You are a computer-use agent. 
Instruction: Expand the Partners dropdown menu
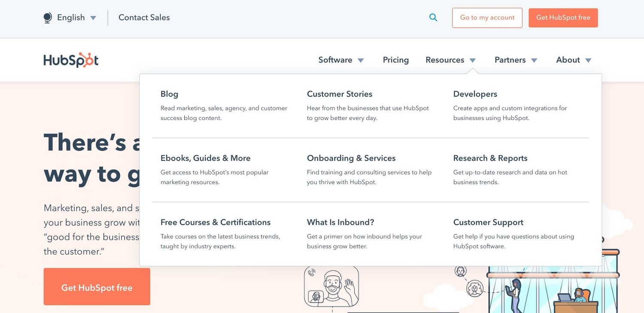516,60
